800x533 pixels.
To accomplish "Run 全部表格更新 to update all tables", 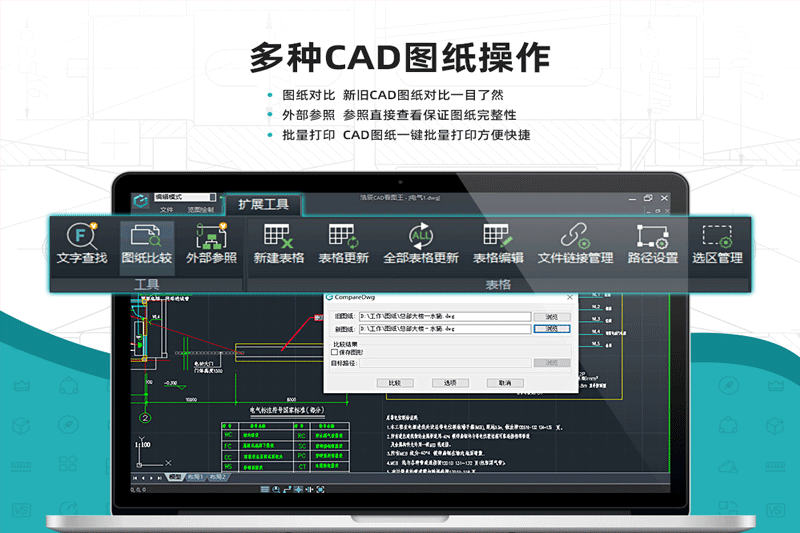I will click(421, 245).
